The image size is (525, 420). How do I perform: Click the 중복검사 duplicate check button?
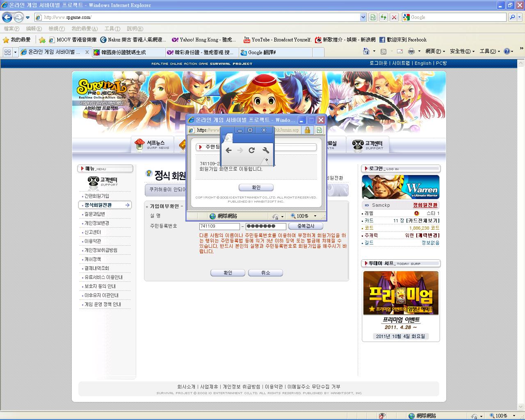point(306,226)
